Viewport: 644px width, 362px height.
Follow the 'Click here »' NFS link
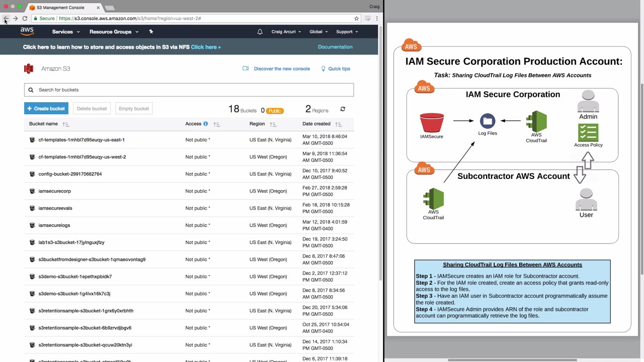(206, 47)
